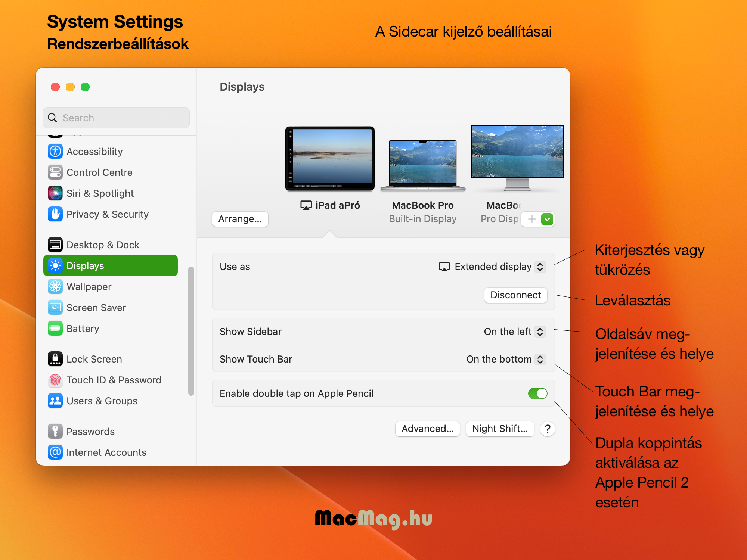The width and height of the screenshot is (747, 560).
Task: Click the "Privacy & Security" sidebar row
Action: pyautogui.click(x=111, y=214)
